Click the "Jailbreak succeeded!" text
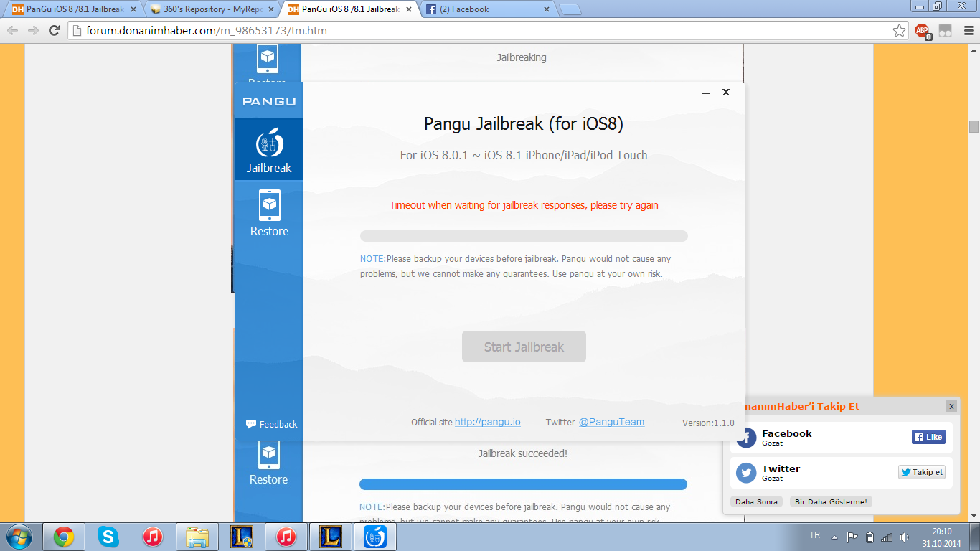The width and height of the screenshot is (980, 551). (523, 453)
